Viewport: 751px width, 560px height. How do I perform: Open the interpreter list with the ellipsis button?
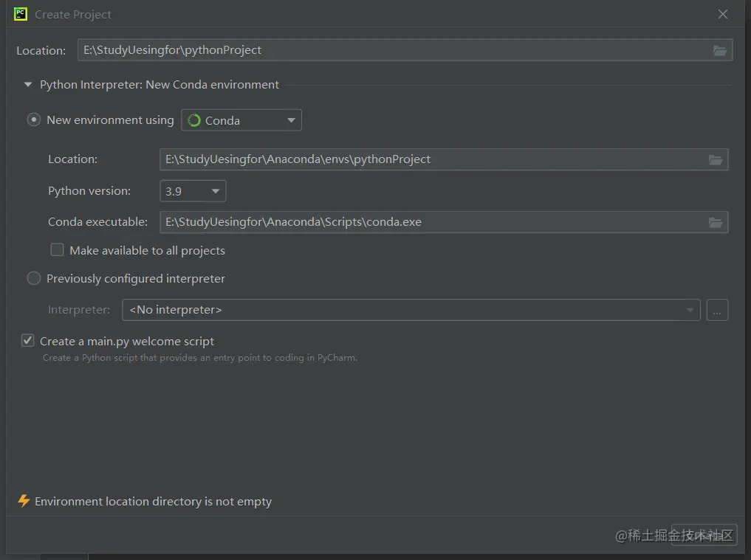(x=717, y=310)
